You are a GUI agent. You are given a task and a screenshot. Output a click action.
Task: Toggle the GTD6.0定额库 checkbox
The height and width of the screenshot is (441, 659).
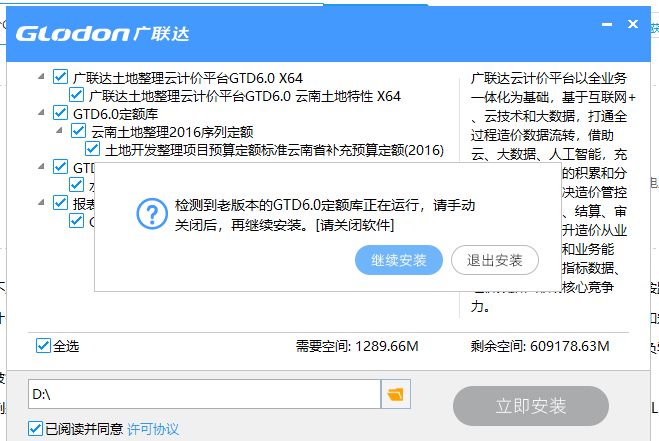click(61, 113)
